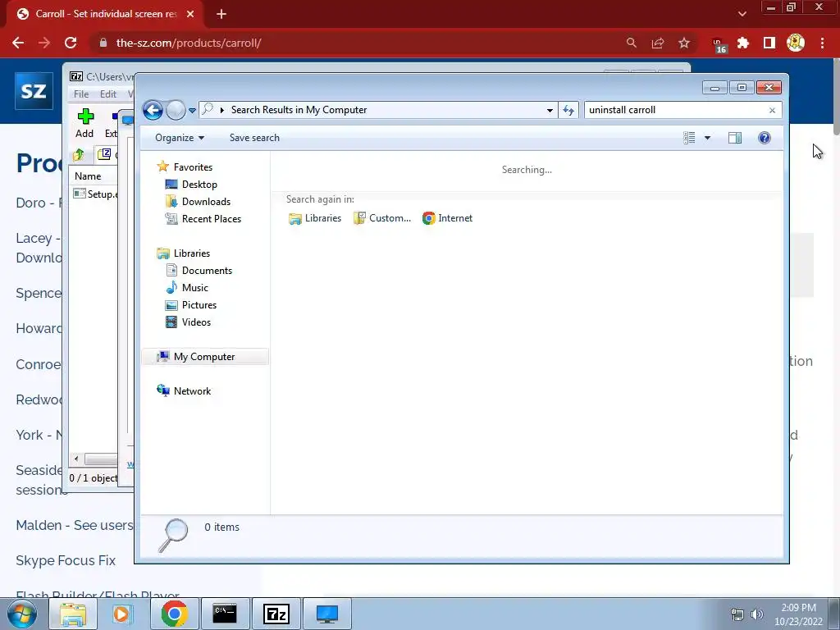Share this page via Chrome share icon
This screenshot has height=630, width=840.
coord(658,43)
